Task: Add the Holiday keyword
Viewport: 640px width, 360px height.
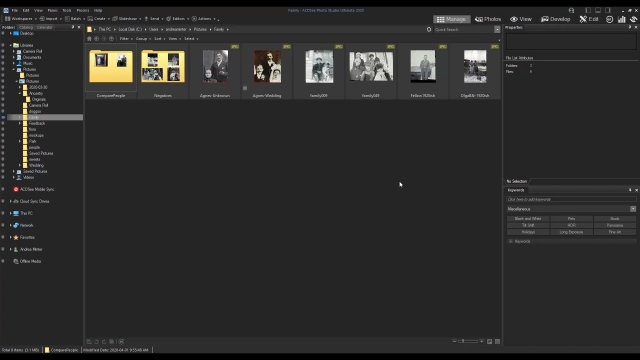Action: 528,232
